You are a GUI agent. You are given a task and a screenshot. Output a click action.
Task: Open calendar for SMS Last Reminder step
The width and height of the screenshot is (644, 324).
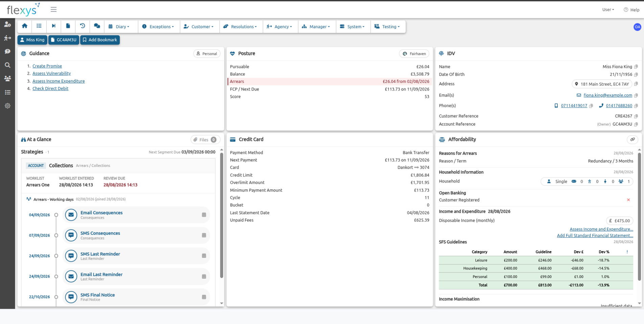point(204,256)
